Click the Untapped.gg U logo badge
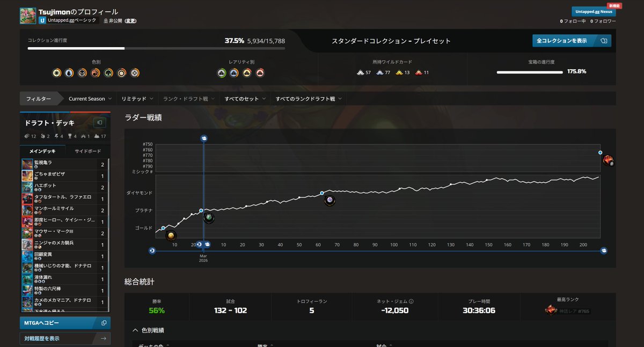The height and width of the screenshot is (347, 644). pos(42,20)
